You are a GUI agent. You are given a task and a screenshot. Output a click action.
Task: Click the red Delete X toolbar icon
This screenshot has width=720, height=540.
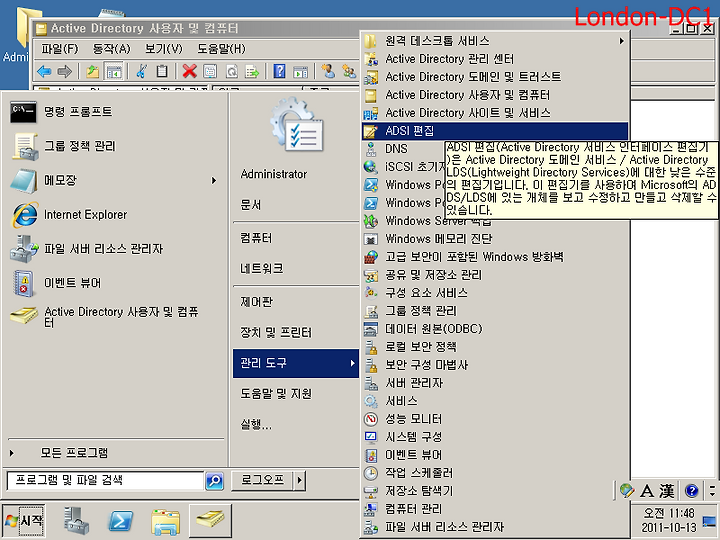(x=189, y=71)
